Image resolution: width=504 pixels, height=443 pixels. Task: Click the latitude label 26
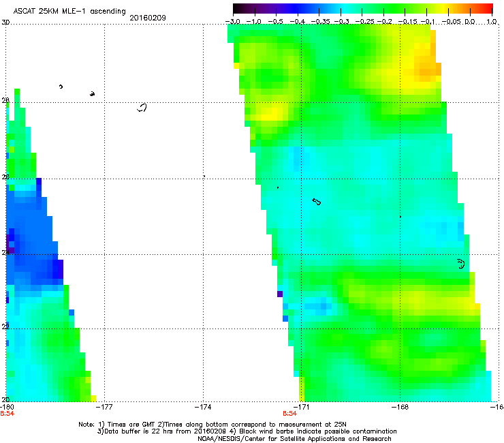pos(5,177)
